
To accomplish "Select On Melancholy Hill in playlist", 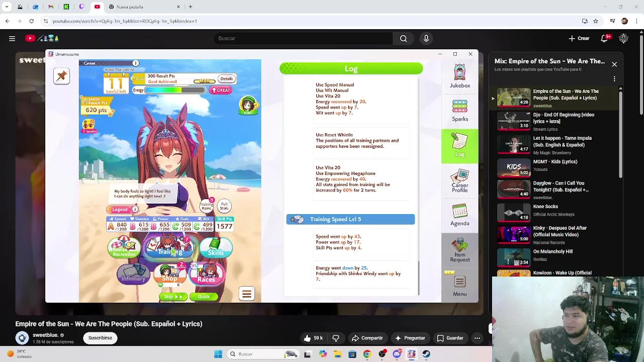I will pyautogui.click(x=556, y=257).
